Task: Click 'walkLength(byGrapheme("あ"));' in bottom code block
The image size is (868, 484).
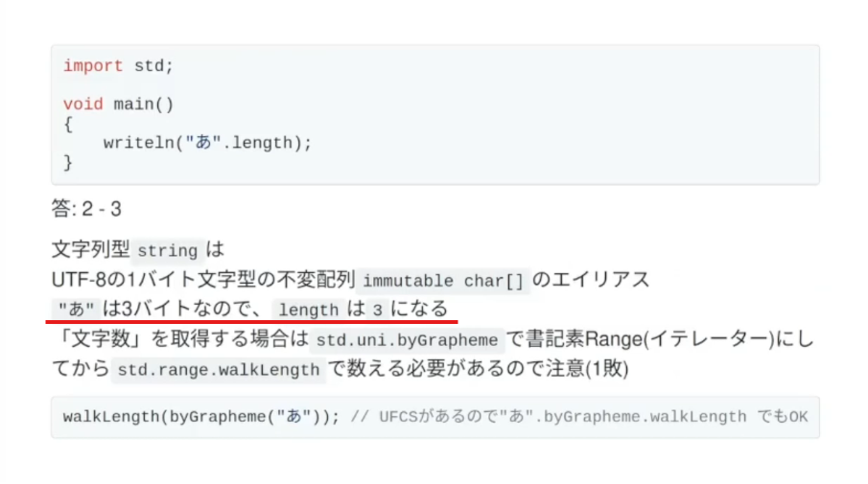Action: 201,417
